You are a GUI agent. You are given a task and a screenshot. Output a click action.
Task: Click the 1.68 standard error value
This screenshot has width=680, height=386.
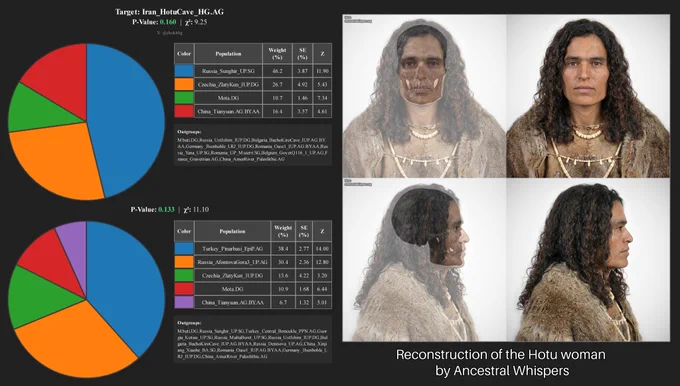[304, 289]
